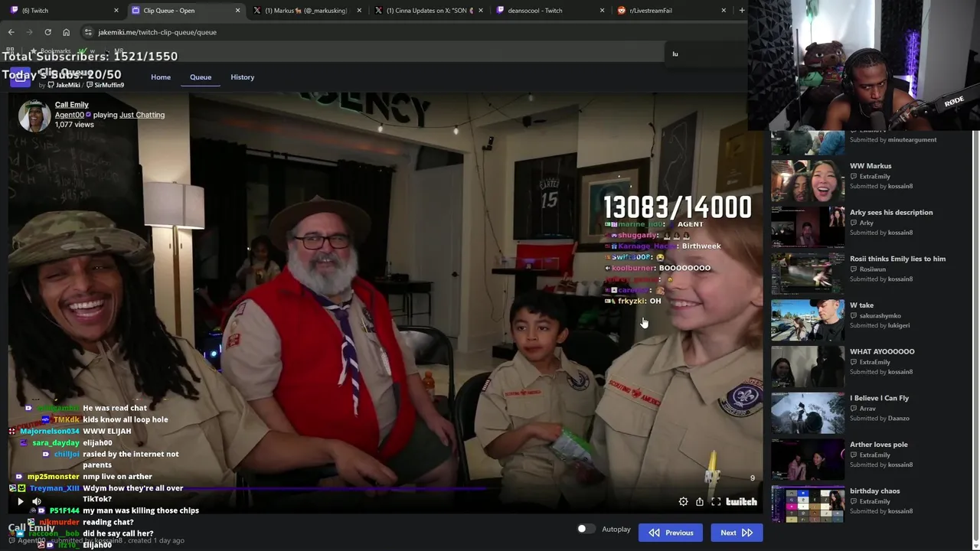Go to the Previous clip

pos(671,533)
